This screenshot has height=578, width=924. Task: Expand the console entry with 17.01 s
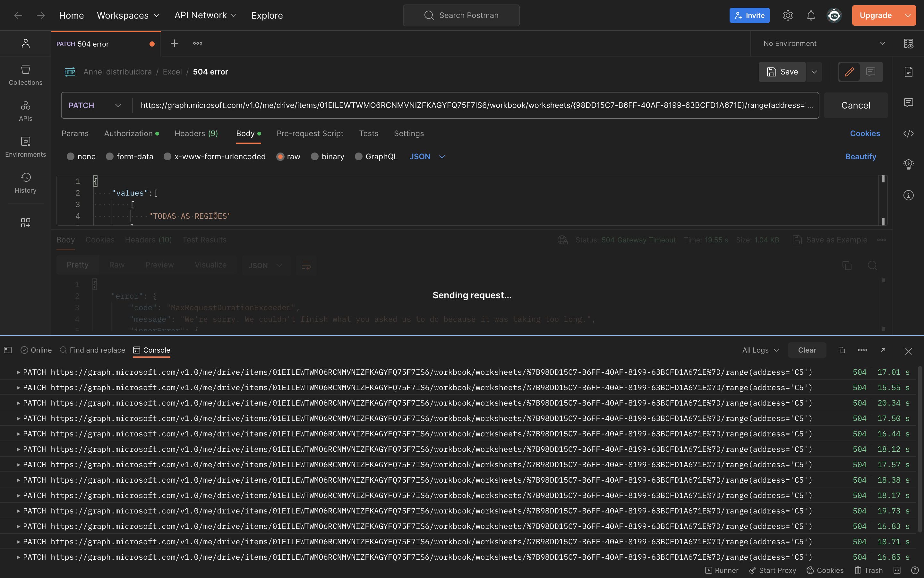pos(18,372)
